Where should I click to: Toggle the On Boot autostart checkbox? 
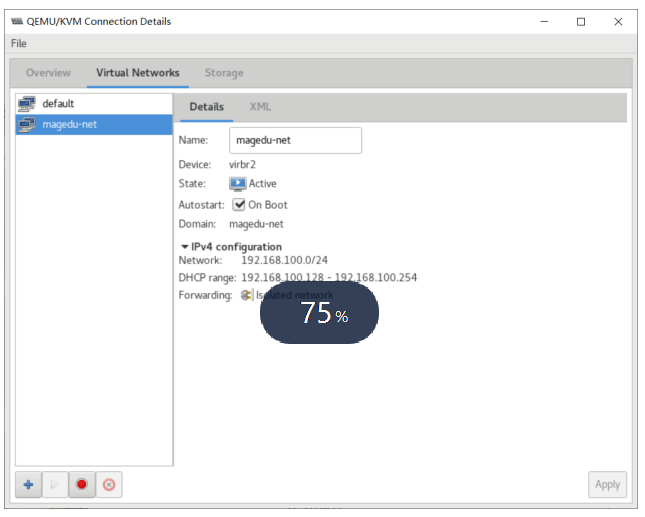coord(239,204)
